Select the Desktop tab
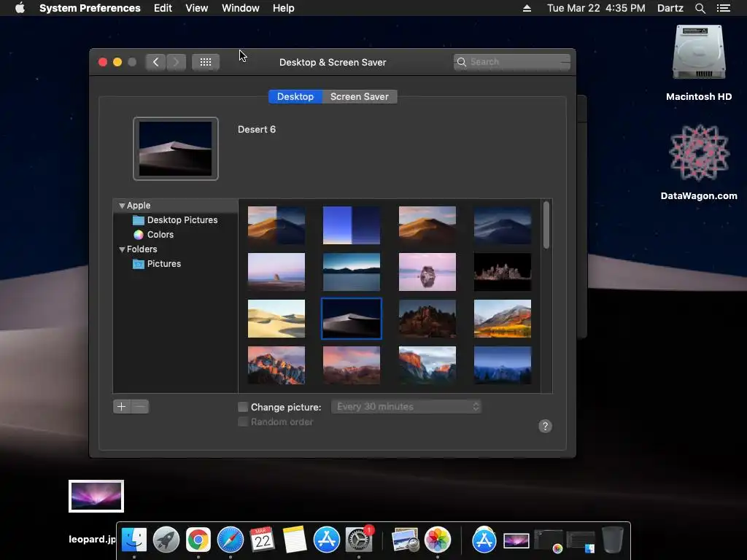Screen dimensions: 747x560 coord(295,97)
